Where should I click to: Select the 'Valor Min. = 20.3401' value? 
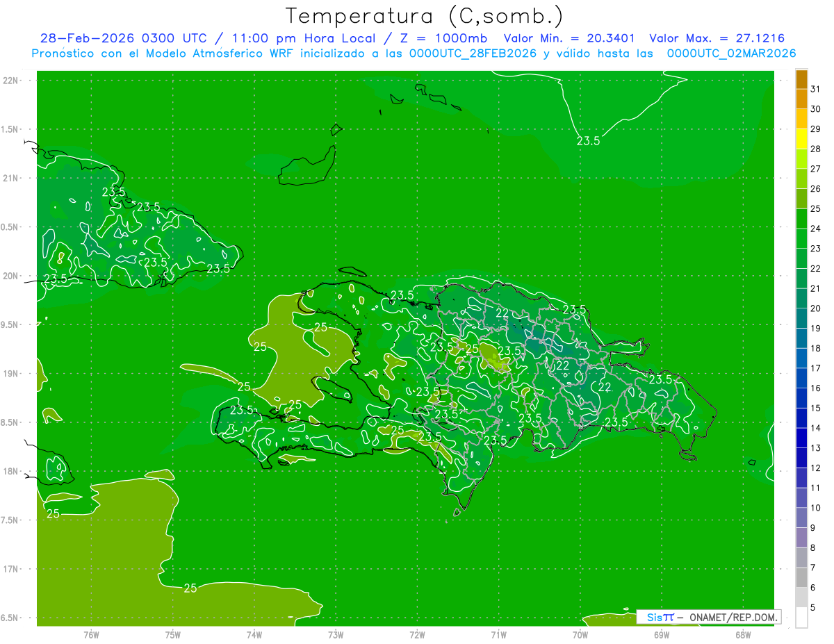pyautogui.click(x=569, y=38)
